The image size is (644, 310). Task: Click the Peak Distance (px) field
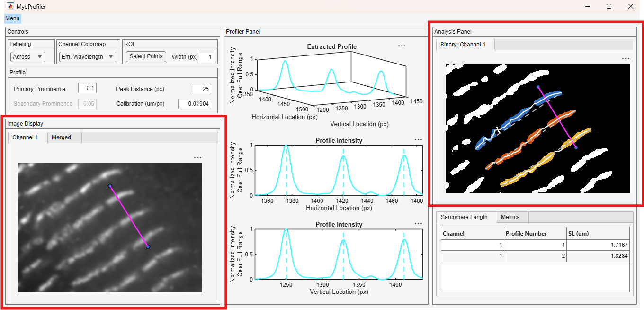pos(202,89)
